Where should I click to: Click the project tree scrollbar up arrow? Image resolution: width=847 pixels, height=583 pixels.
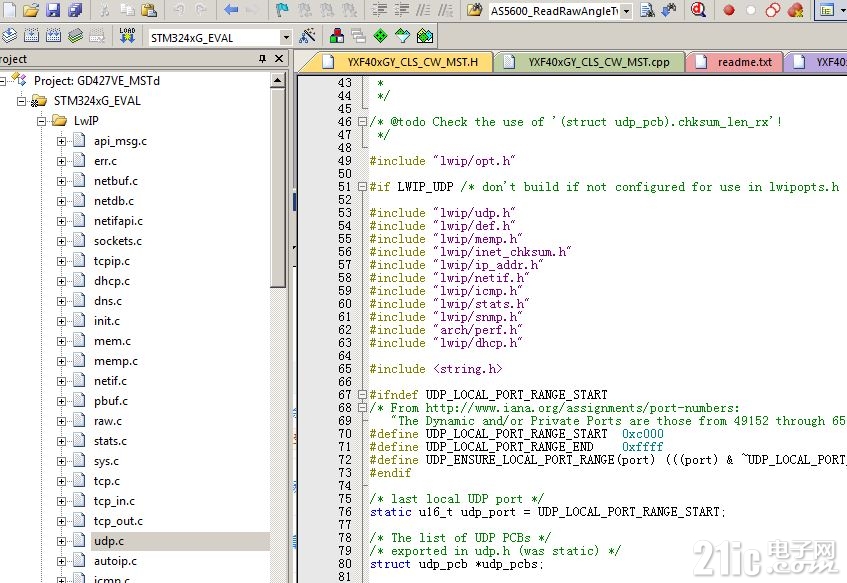click(278, 81)
